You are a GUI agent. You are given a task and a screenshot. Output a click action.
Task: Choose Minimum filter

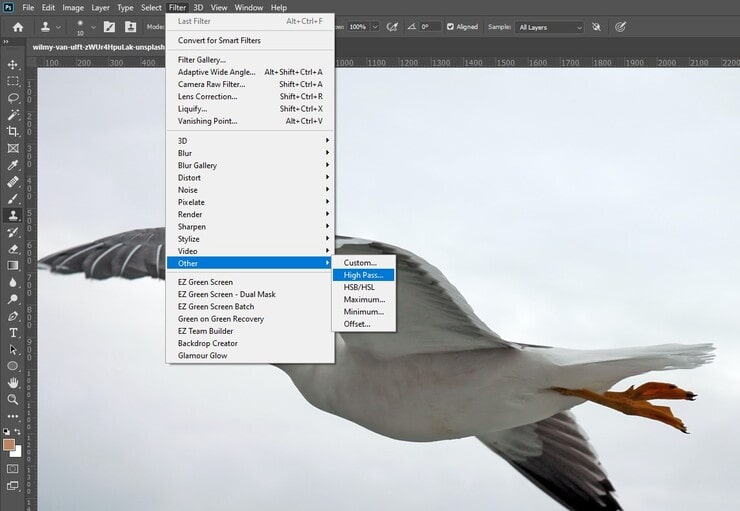coord(363,312)
